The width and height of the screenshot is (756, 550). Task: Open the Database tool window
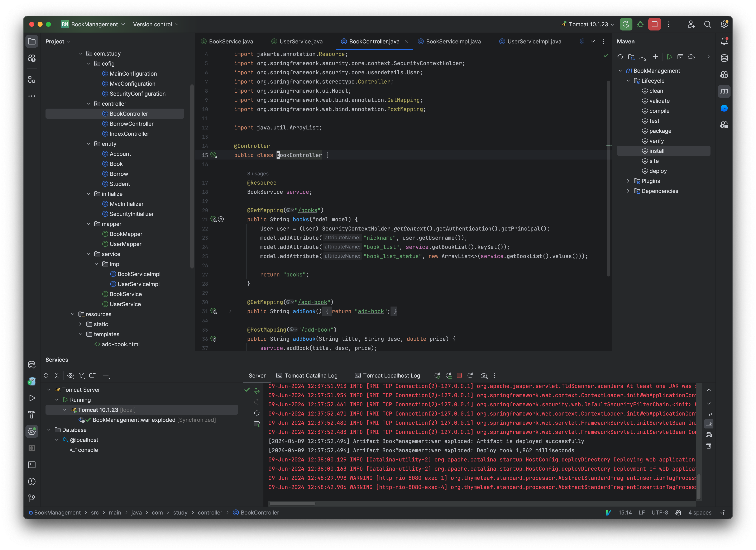click(724, 58)
